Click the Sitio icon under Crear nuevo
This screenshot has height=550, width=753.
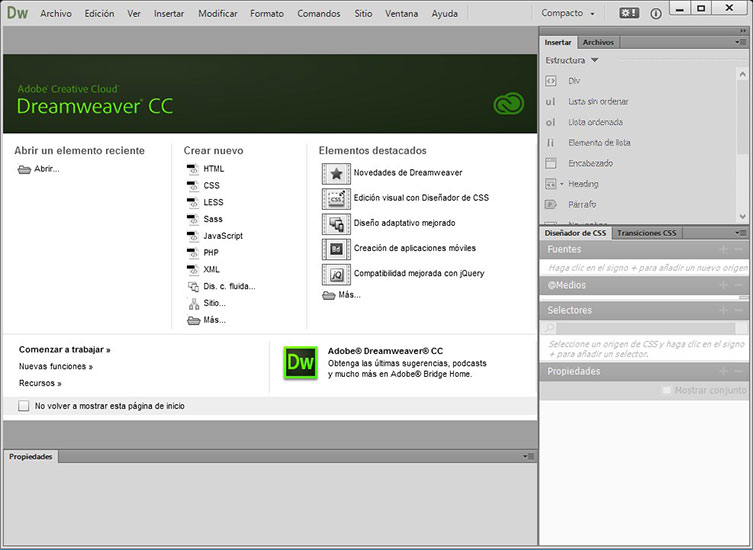click(x=194, y=304)
